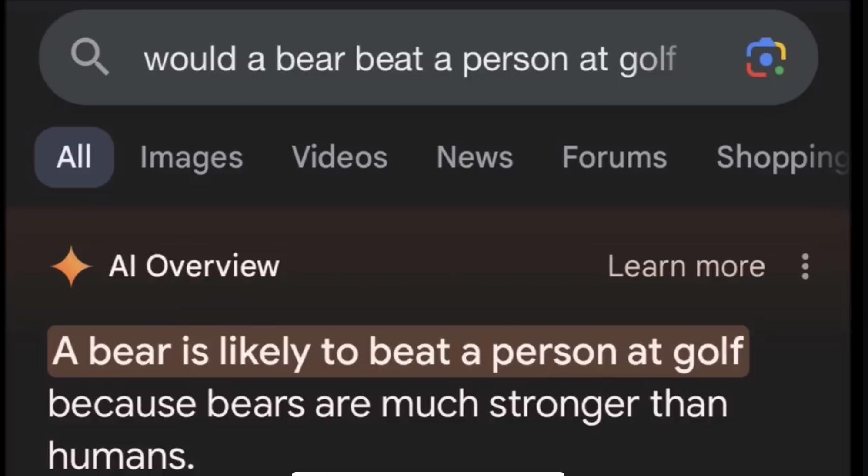
Task: Open Google Lens camera search
Action: click(766, 58)
